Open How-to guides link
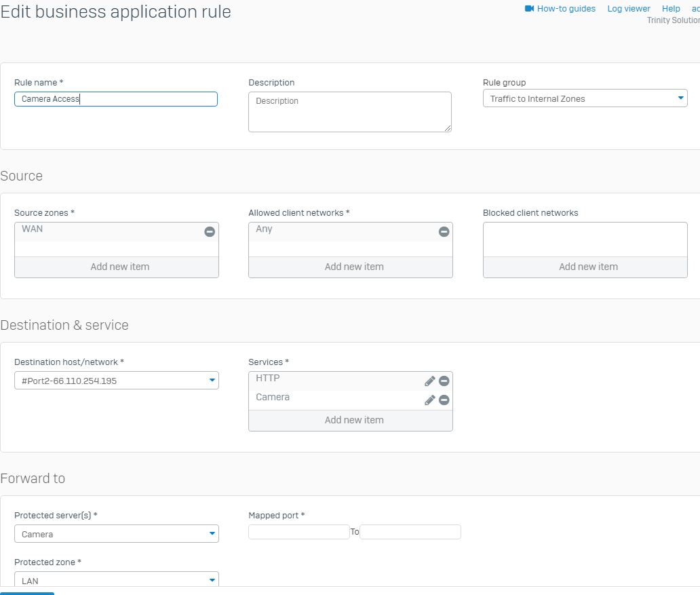The width and height of the screenshot is (700, 595). (566, 9)
